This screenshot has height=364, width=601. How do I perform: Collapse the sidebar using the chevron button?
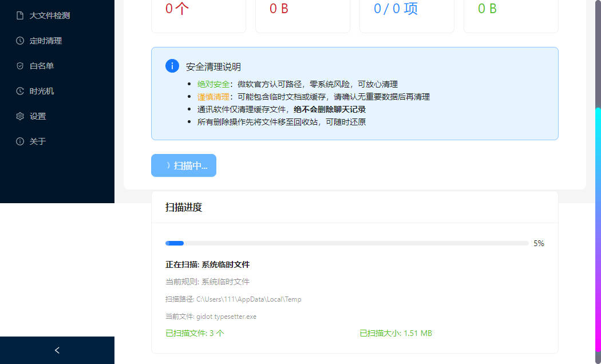coord(57,350)
